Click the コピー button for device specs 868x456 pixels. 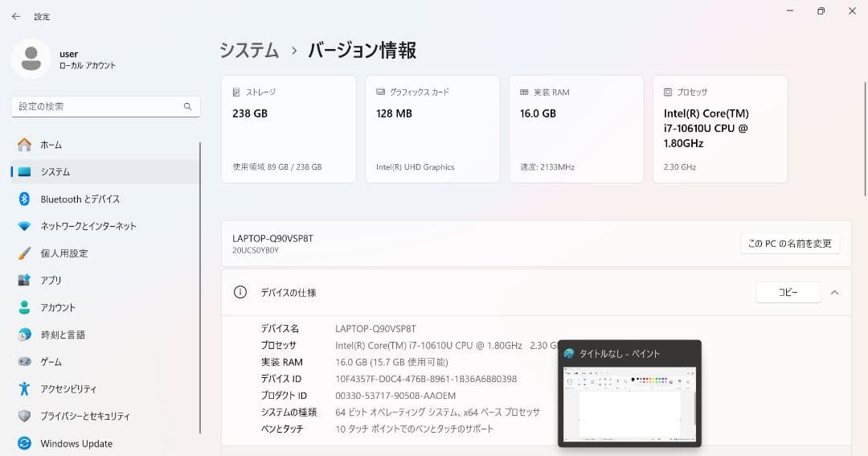[x=788, y=292]
